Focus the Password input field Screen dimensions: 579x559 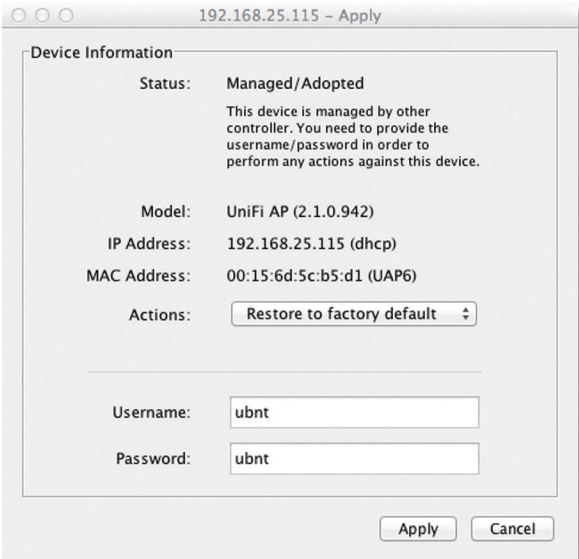tap(354, 458)
